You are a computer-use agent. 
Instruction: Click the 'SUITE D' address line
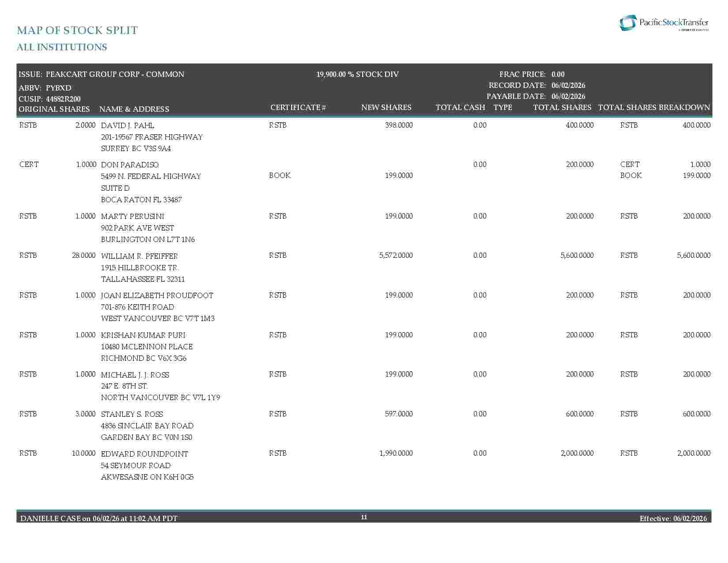point(115,188)
